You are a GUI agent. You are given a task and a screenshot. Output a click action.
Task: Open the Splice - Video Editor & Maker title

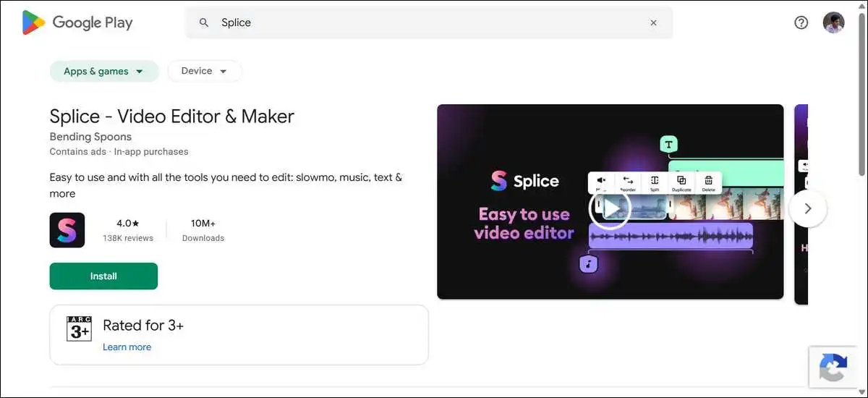tap(172, 116)
